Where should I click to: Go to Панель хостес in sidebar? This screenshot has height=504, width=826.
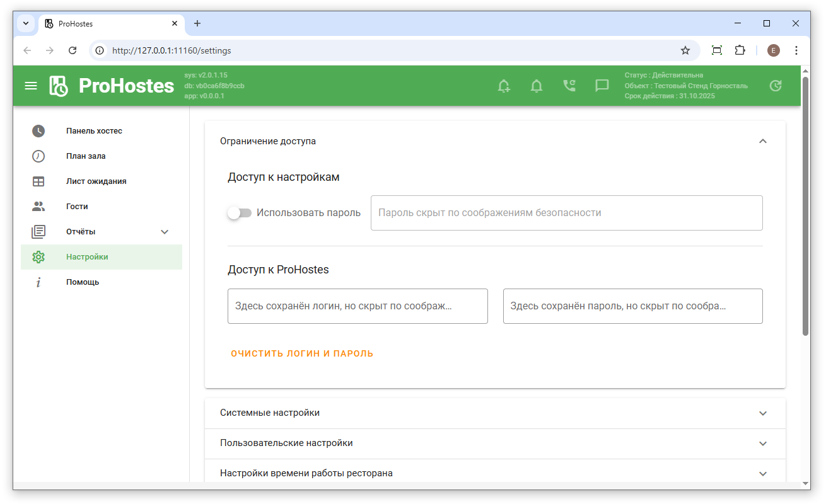coord(94,131)
